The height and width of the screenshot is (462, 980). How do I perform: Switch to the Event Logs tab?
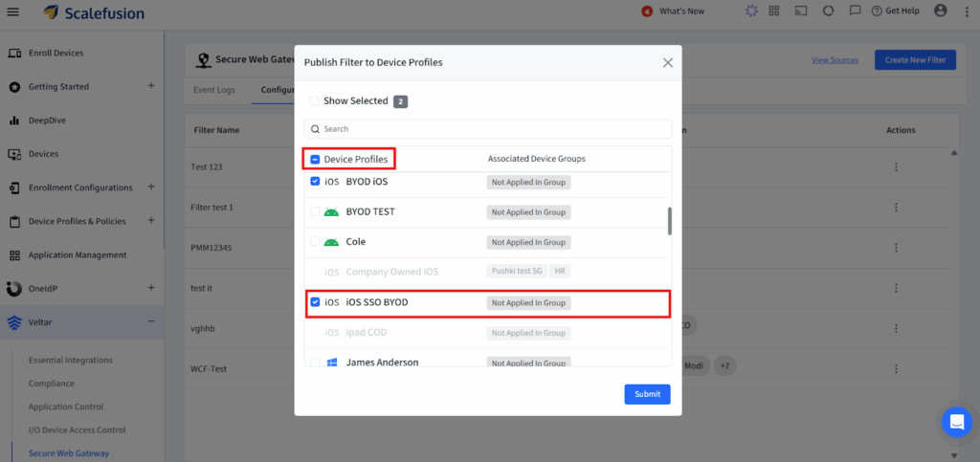(213, 91)
